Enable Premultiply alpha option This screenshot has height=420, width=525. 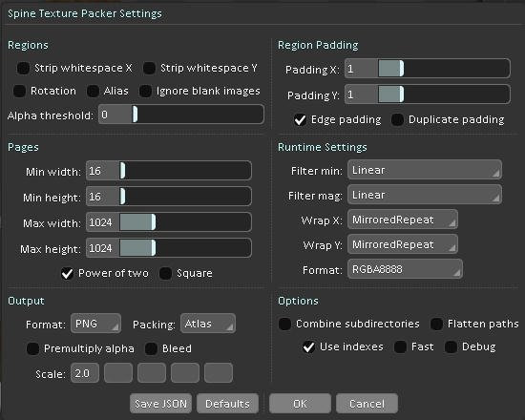(32, 348)
